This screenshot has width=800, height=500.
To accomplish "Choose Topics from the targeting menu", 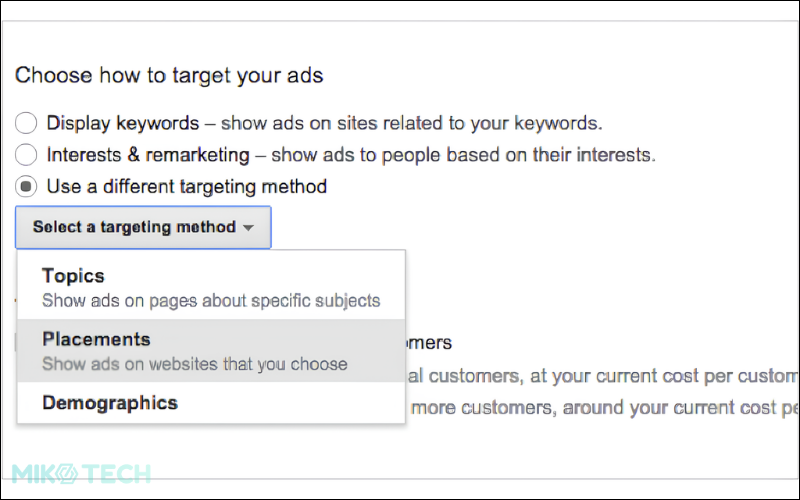I will (x=211, y=287).
